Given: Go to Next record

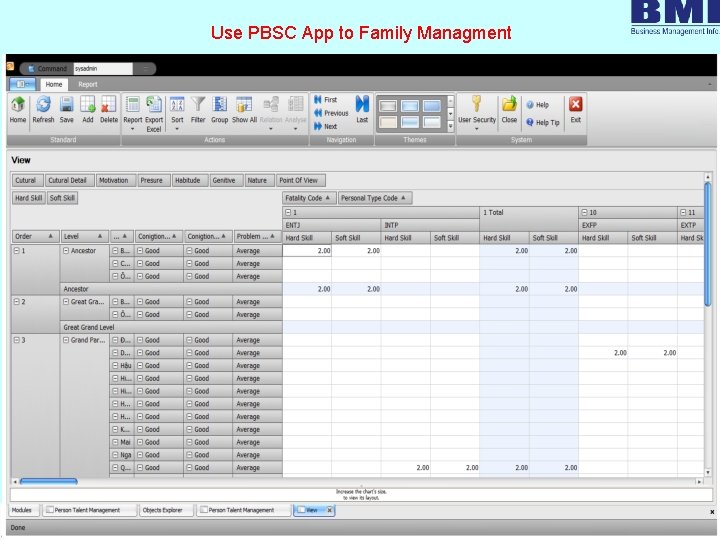Looking at the screenshot, I should [326, 126].
